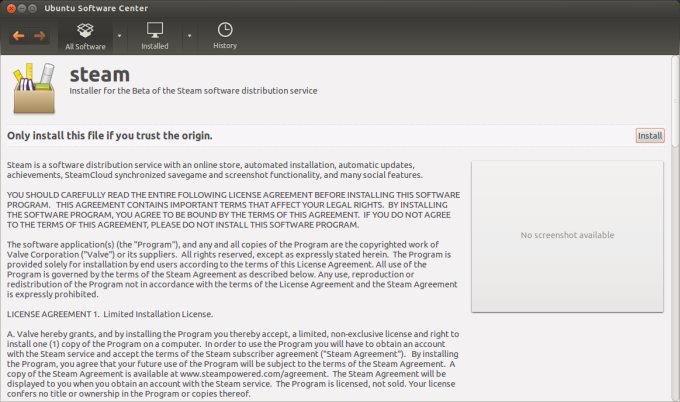The width and height of the screenshot is (680, 402).
Task: Click the paragraph starting 'The software application(s)'
Action: [232, 269]
